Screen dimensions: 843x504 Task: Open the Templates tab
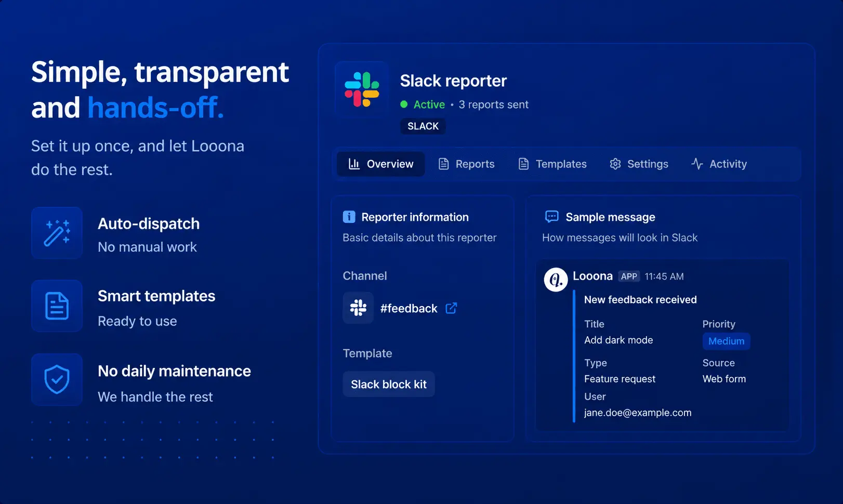click(552, 164)
